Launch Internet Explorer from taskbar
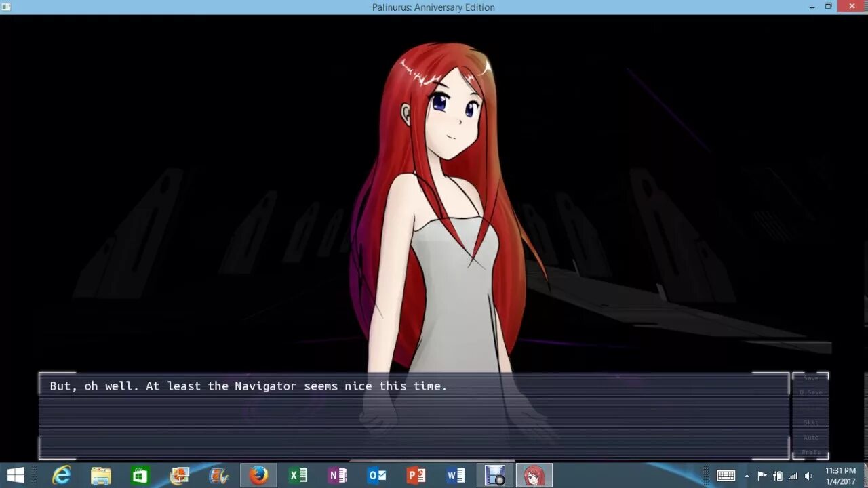The image size is (868, 488). (x=62, y=476)
